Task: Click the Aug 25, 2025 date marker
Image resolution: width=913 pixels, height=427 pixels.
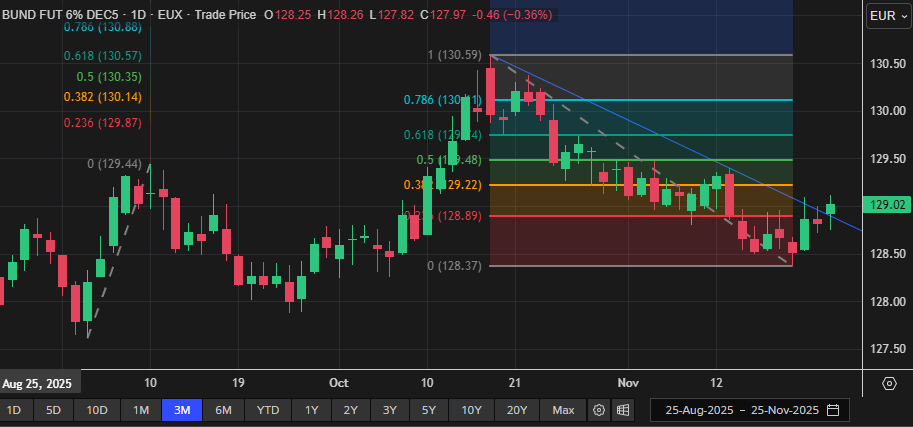Action: 40,383
